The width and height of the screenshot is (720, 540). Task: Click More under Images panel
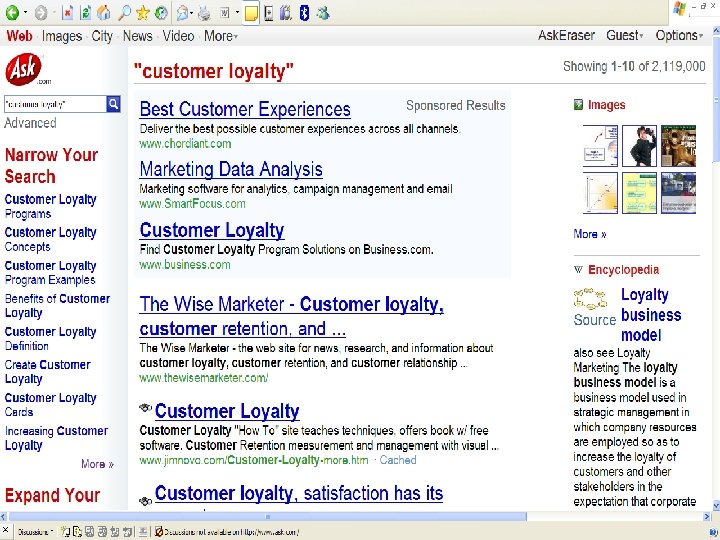[x=590, y=234]
